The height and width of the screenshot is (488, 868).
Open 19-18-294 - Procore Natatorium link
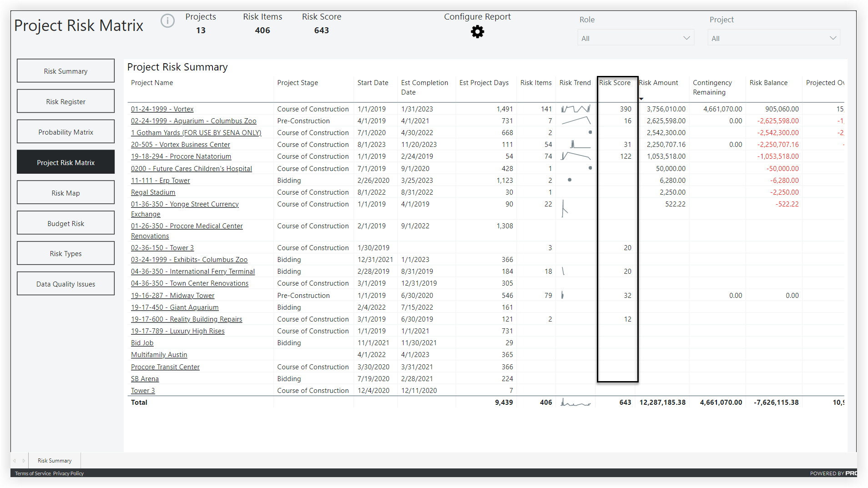tap(181, 156)
